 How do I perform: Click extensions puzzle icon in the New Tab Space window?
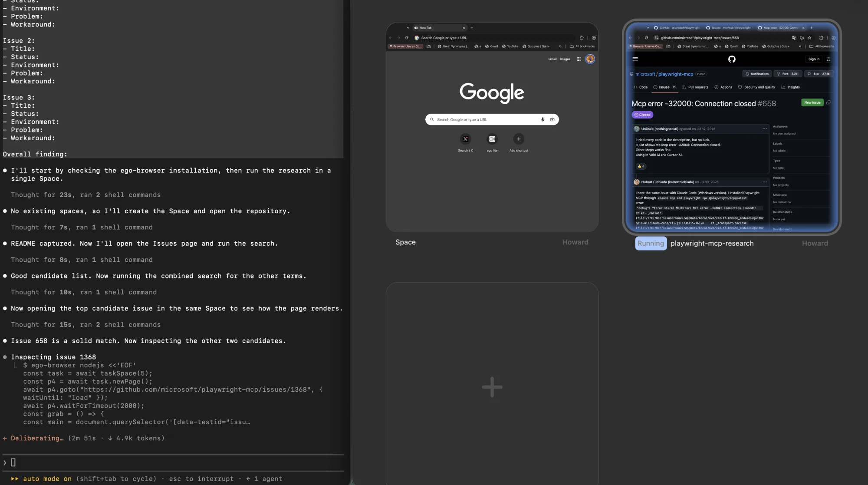coord(582,38)
